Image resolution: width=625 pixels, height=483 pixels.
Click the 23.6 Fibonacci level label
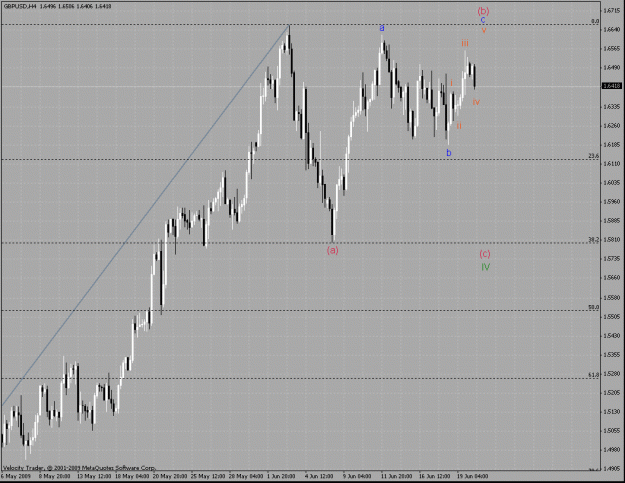pos(594,156)
